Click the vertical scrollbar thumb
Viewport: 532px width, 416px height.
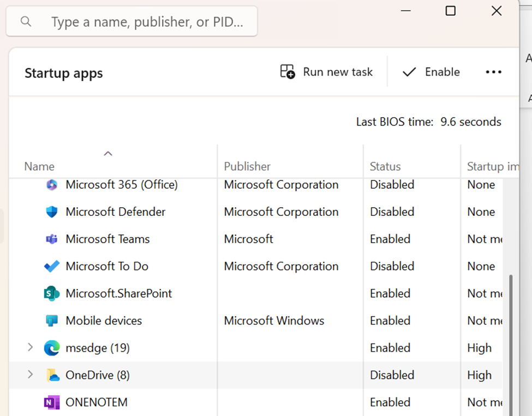511,345
